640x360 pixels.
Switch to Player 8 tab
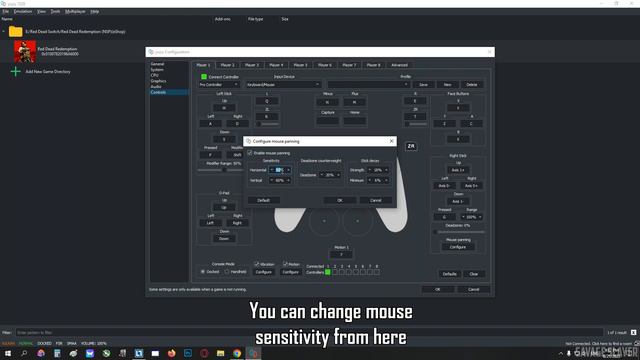[x=373, y=65]
